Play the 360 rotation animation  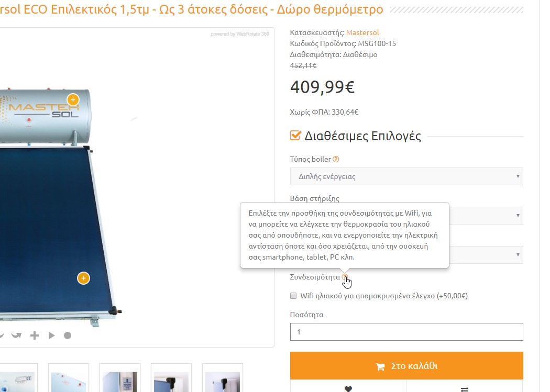click(51, 335)
